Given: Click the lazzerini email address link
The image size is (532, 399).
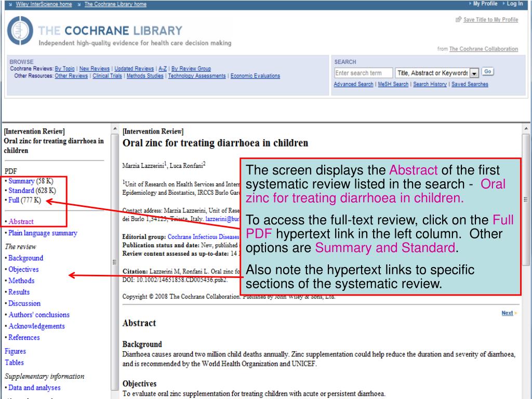Looking at the screenshot, I should (222, 219).
